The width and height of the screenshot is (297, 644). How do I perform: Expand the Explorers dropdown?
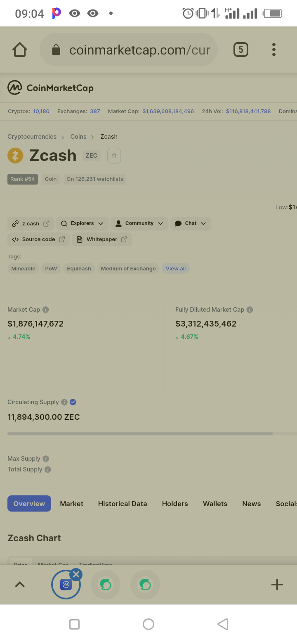[x=82, y=223]
